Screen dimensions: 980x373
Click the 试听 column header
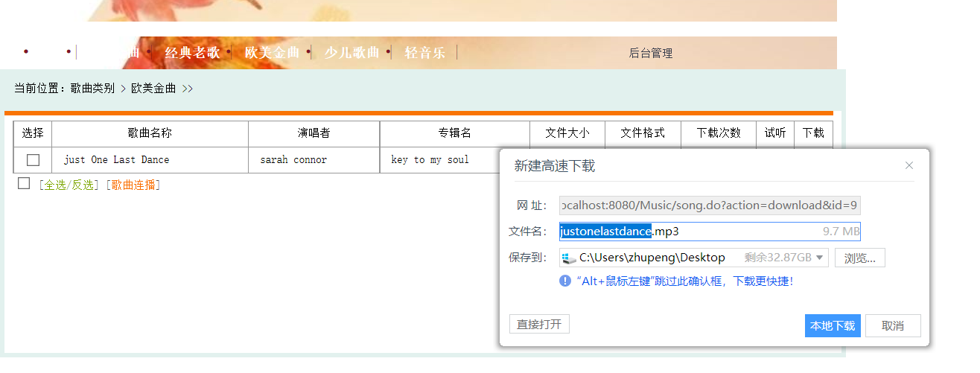tap(775, 133)
